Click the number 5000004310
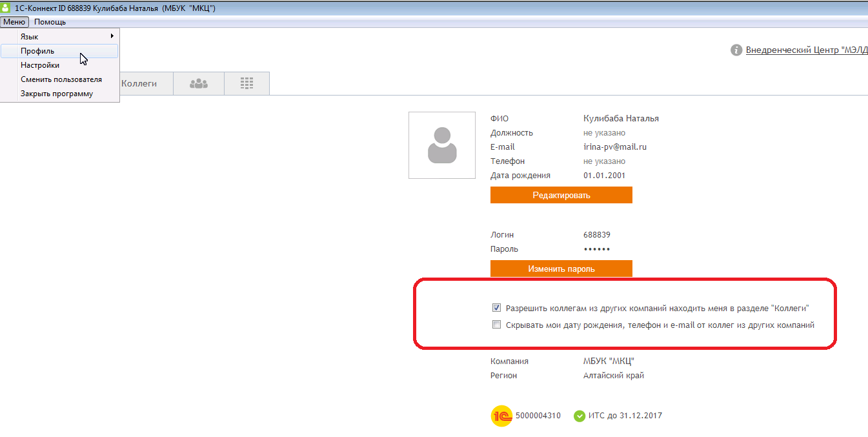Viewport: 868px width, 437px height. pyautogui.click(x=538, y=416)
